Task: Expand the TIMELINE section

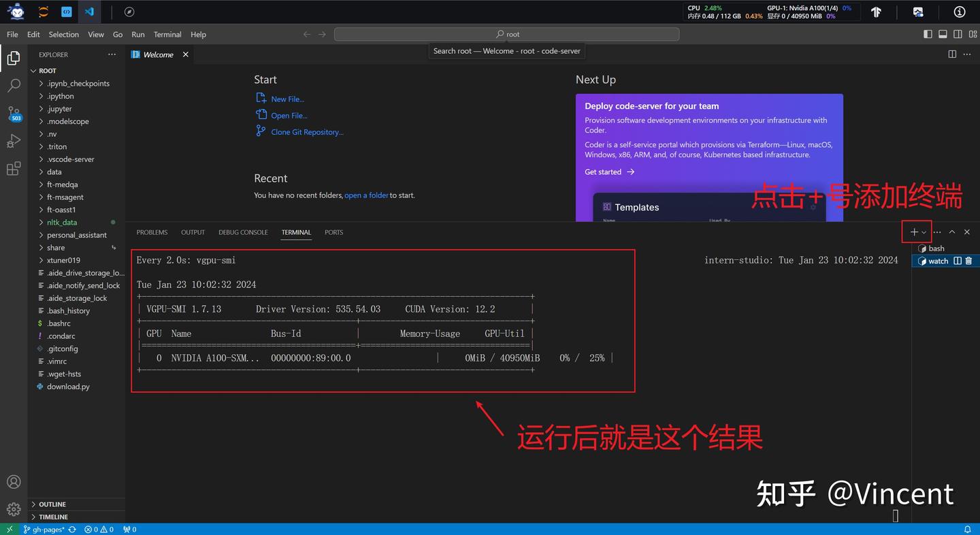Action: pyautogui.click(x=76, y=517)
